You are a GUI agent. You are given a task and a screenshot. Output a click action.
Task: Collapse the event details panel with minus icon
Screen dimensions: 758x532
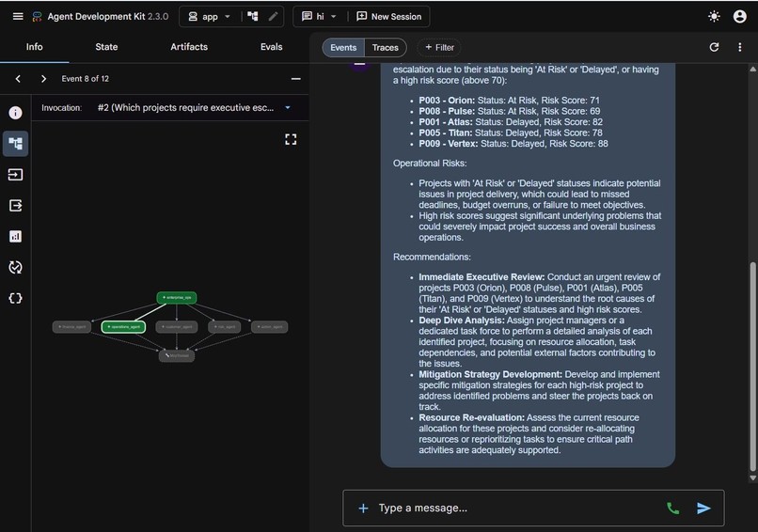[x=296, y=78]
